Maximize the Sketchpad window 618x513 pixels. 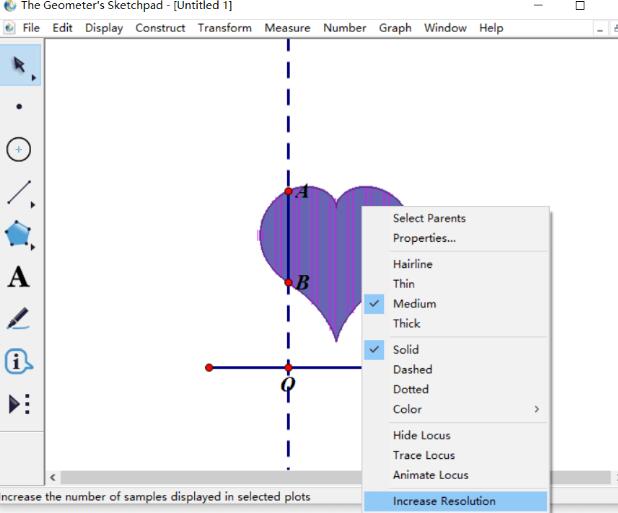[580, 6]
